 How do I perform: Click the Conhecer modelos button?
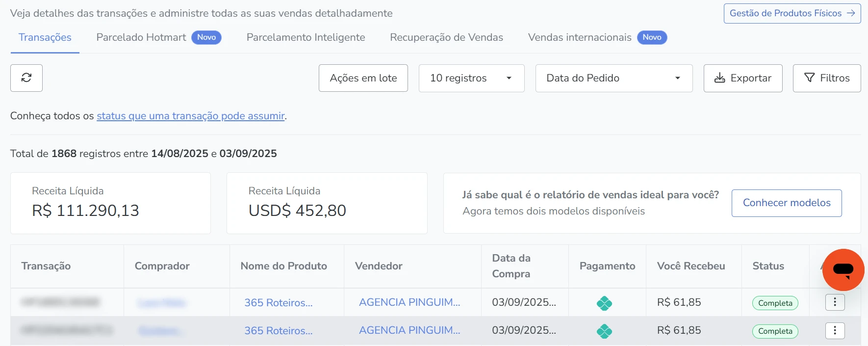(786, 203)
